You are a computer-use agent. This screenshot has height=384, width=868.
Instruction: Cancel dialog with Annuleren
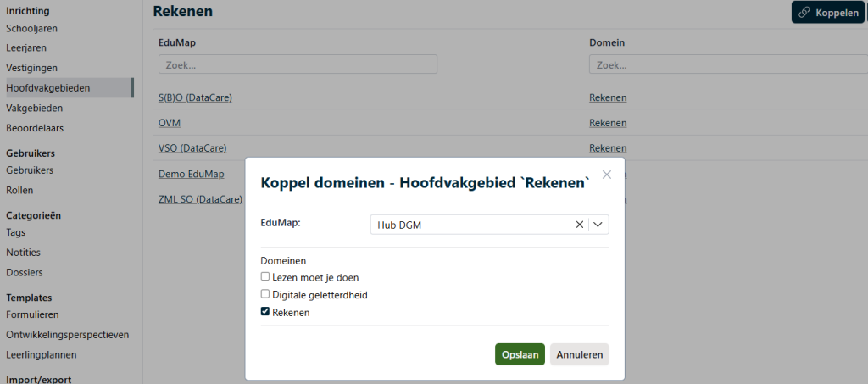[579, 354]
